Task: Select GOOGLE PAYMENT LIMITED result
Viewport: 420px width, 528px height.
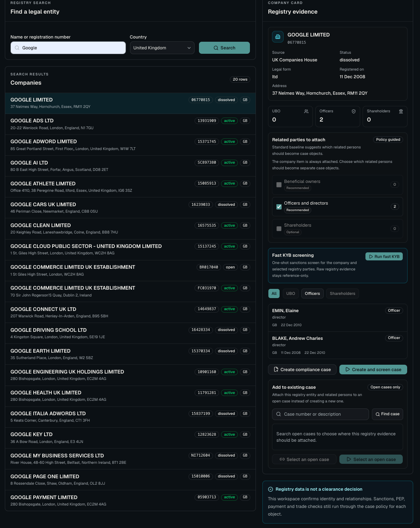Action: pos(130,501)
